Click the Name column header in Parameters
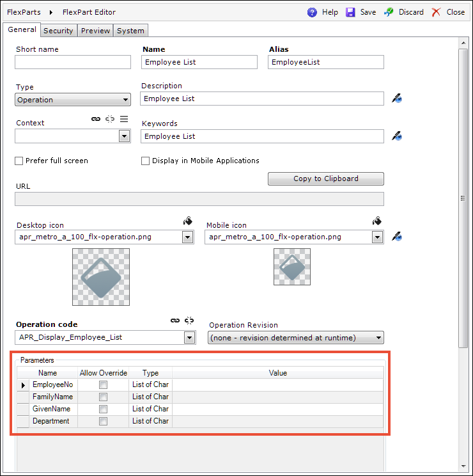473x476 pixels. tap(47, 373)
